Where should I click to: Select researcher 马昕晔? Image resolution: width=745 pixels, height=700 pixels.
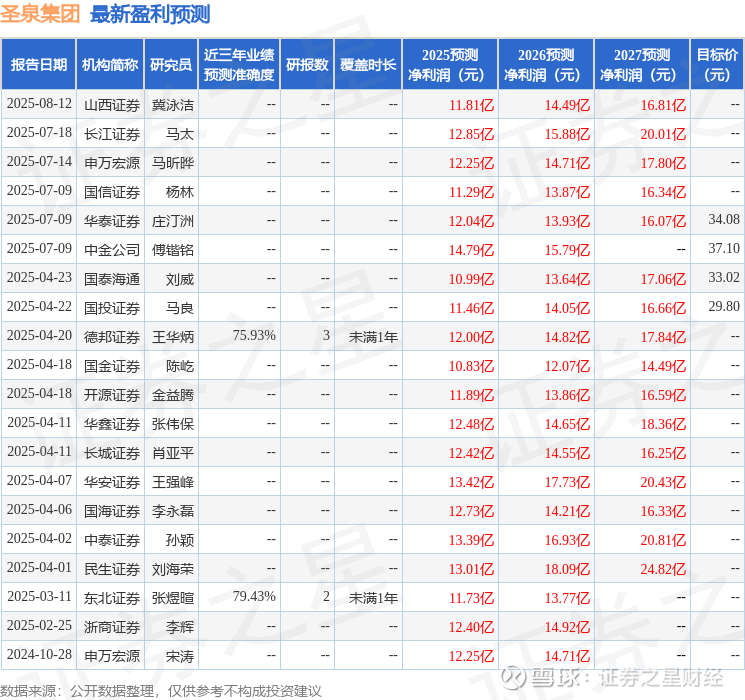pyautogui.click(x=173, y=163)
